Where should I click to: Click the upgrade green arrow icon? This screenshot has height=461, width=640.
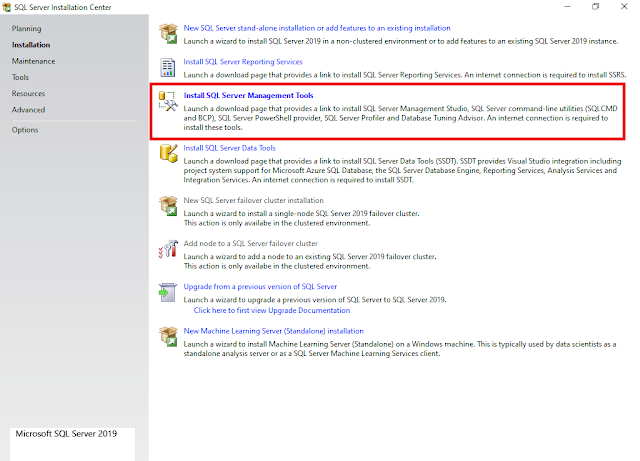[x=168, y=292]
